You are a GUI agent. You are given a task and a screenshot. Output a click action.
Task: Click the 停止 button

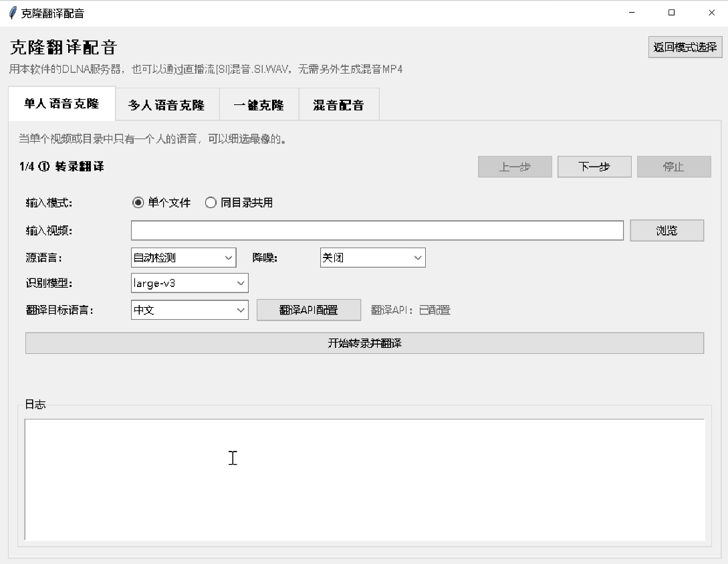[674, 167]
